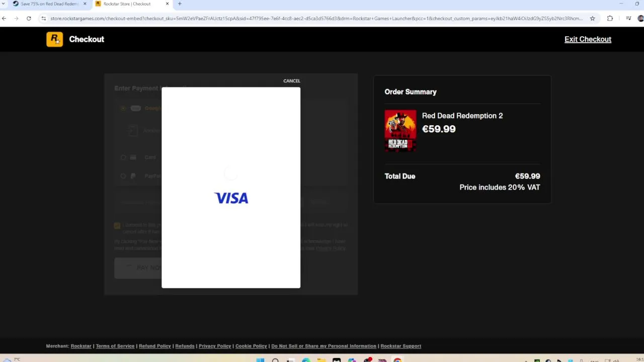Open the Windows Start menu

260,360
